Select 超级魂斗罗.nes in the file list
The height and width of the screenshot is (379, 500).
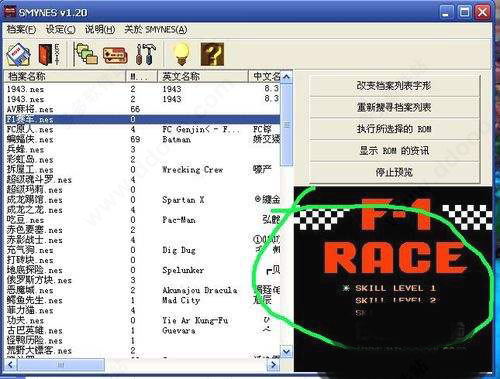[39, 180]
